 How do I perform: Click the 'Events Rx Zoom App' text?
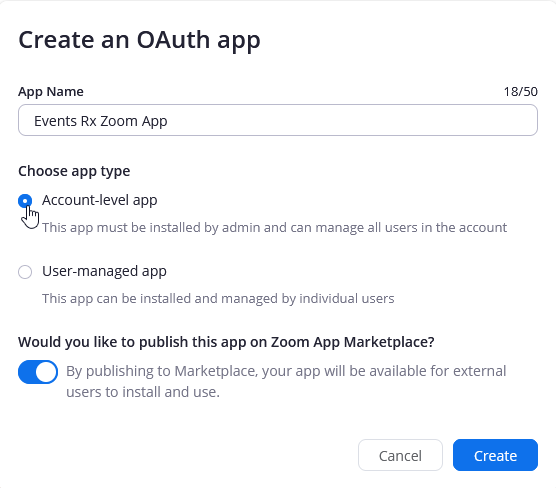tap(100, 121)
